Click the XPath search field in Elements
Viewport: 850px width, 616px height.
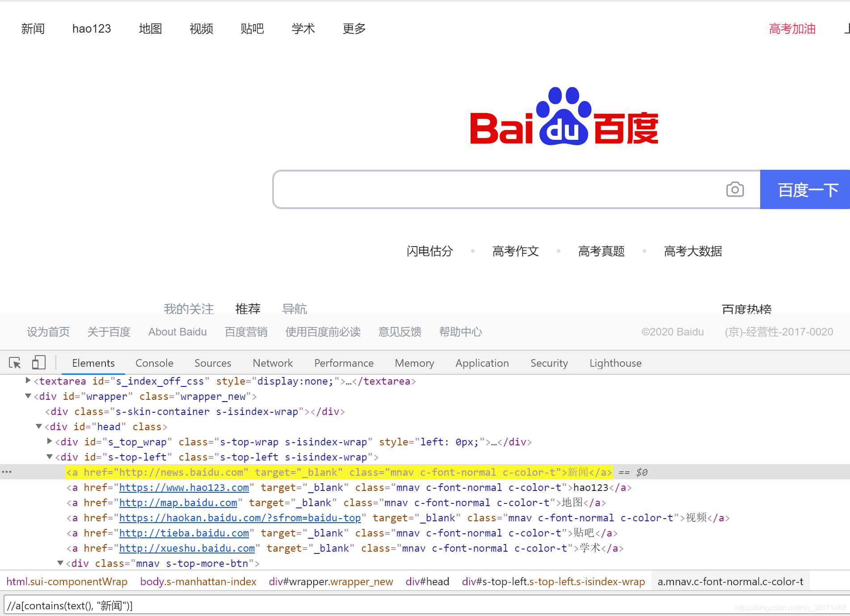click(x=427, y=605)
